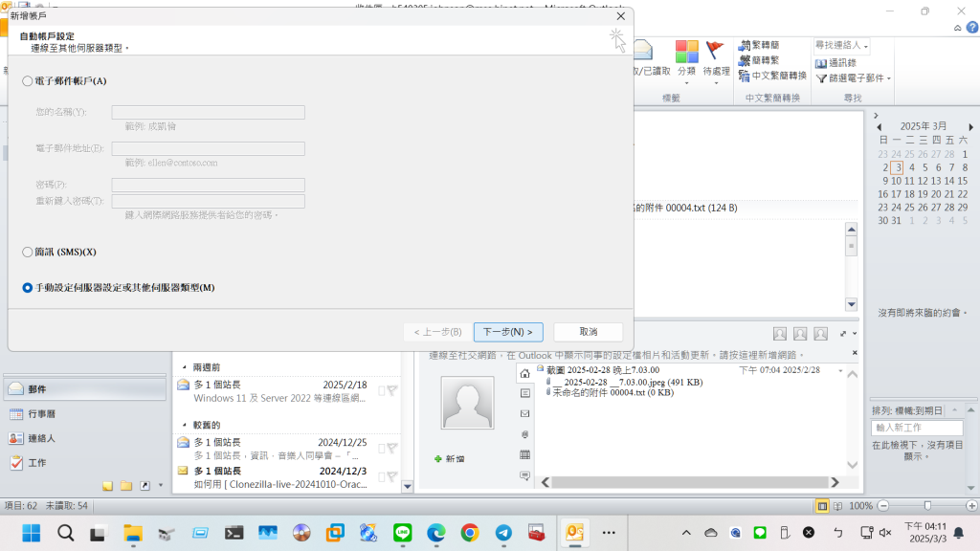
Task: Collapse the 兩週前 message group
Action: [184, 367]
